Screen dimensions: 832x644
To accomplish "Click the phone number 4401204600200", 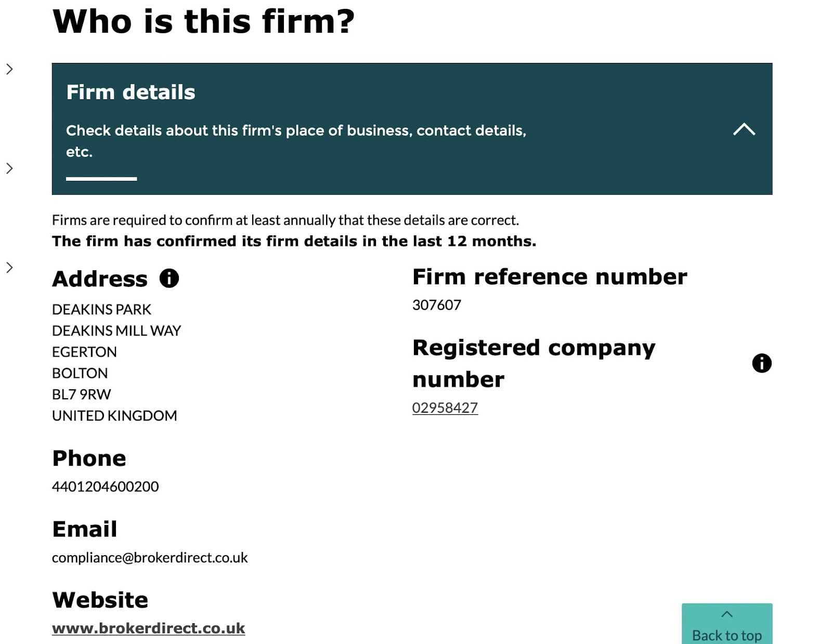I will coord(106,487).
